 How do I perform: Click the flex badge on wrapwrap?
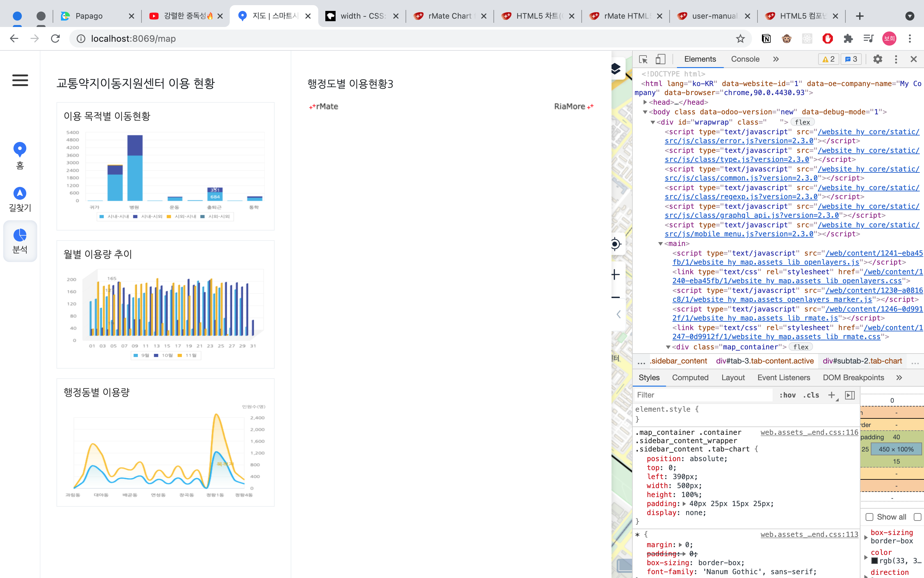[x=803, y=122]
